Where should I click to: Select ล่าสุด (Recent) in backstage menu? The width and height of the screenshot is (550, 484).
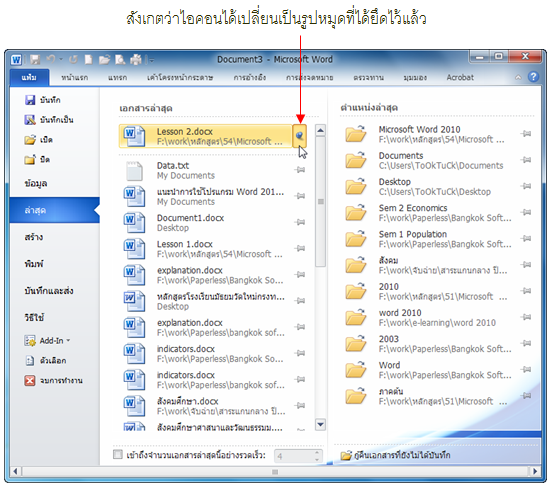[54, 210]
